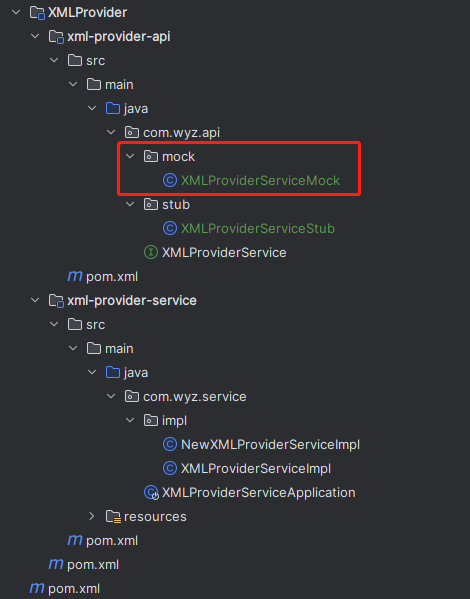This screenshot has width=470, height=599.
Task: Click the com.wyz.api package icon
Action: pos(132,133)
